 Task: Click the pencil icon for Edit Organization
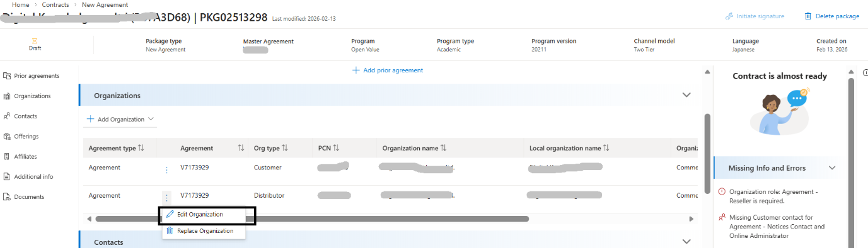(170, 214)
